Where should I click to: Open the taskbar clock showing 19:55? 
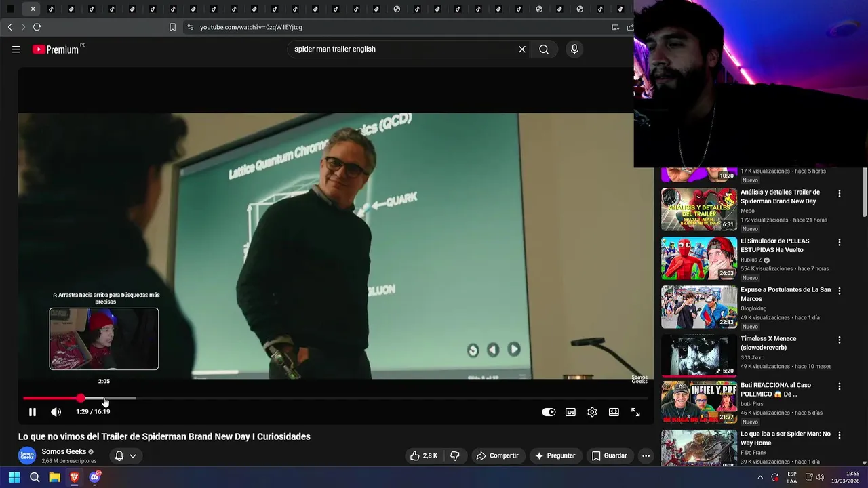click(x=846, y=477)
